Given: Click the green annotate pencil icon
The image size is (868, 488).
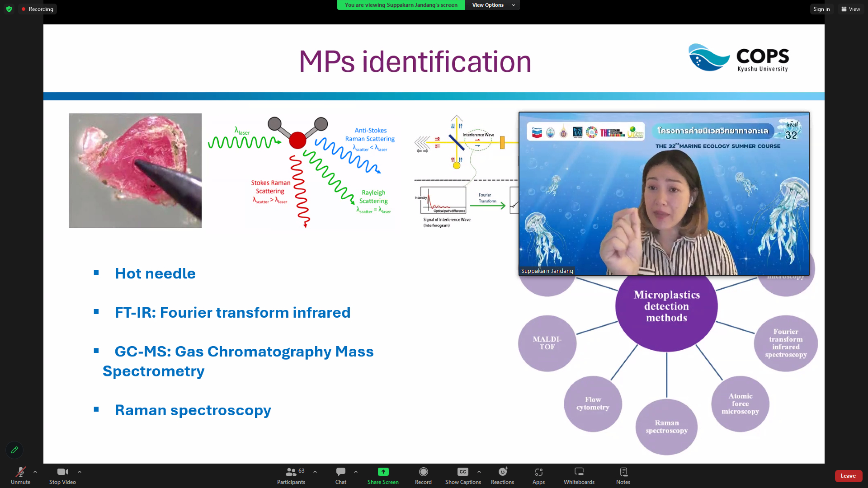Looking at the screenshot, I should (14, 450).
